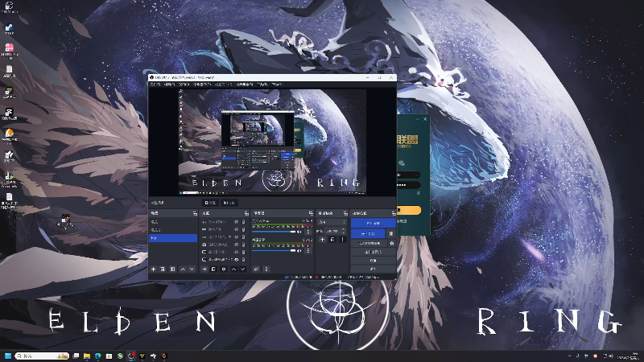Open Filters button above the Sources panel
This screenshot has width=644, height=362.
tap(229, 203)
